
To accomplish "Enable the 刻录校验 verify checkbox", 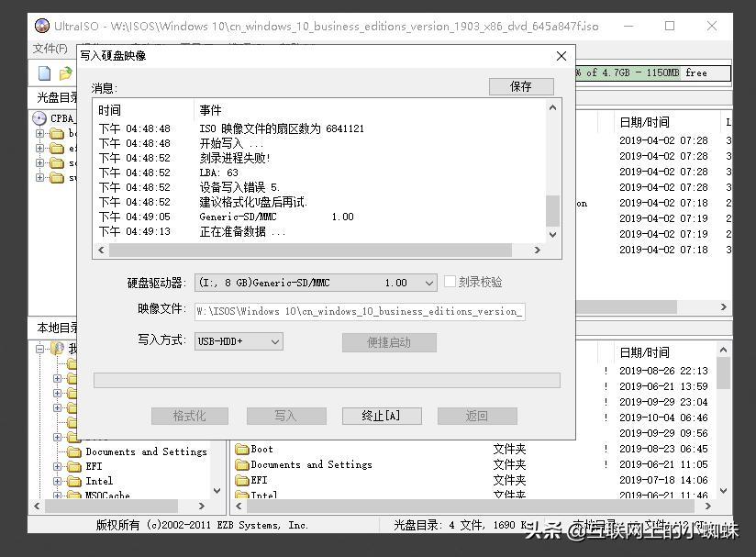I will click(449, 282).
